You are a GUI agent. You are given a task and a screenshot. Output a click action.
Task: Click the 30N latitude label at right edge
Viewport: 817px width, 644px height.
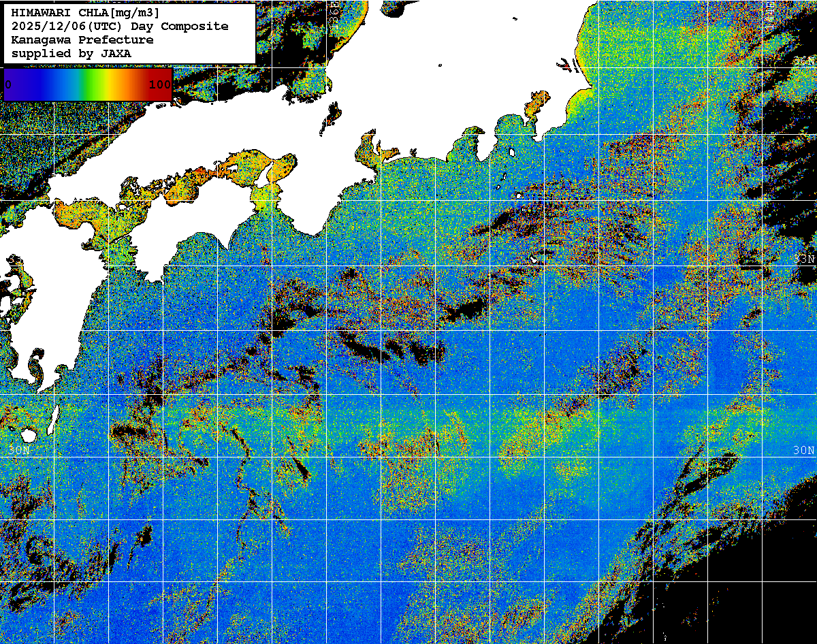click(804, 451)
